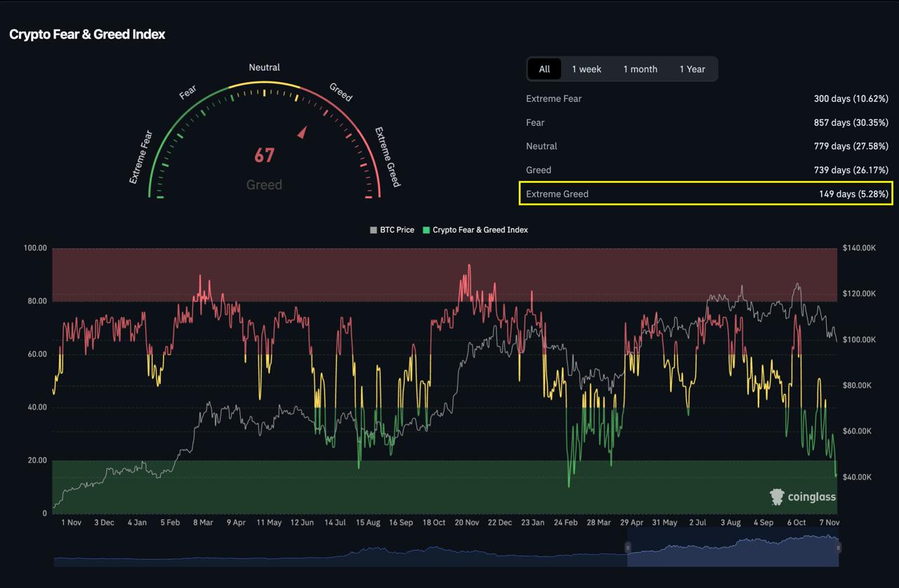This screenshot has width=899, height=588.
Task: Click the right handle of range slider
Action: click(838, 547)
